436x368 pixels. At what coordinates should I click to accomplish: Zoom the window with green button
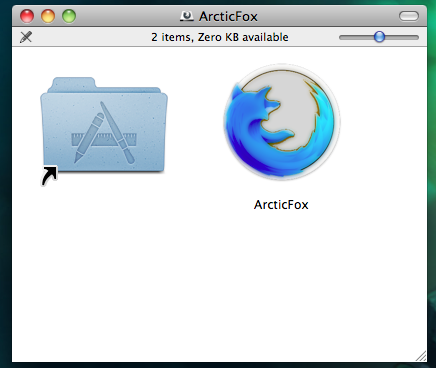[x=69, y=16]
